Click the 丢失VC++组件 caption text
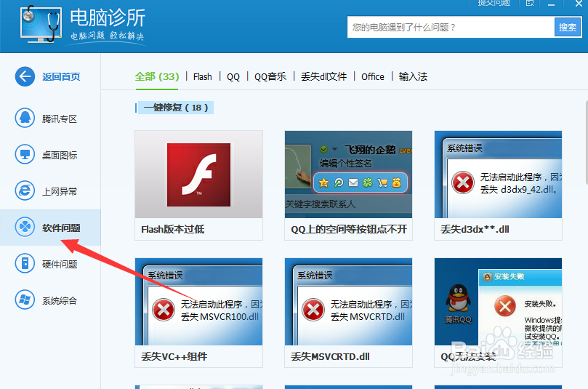The width and height of the screenshot is (588, 389). (174, 356)
